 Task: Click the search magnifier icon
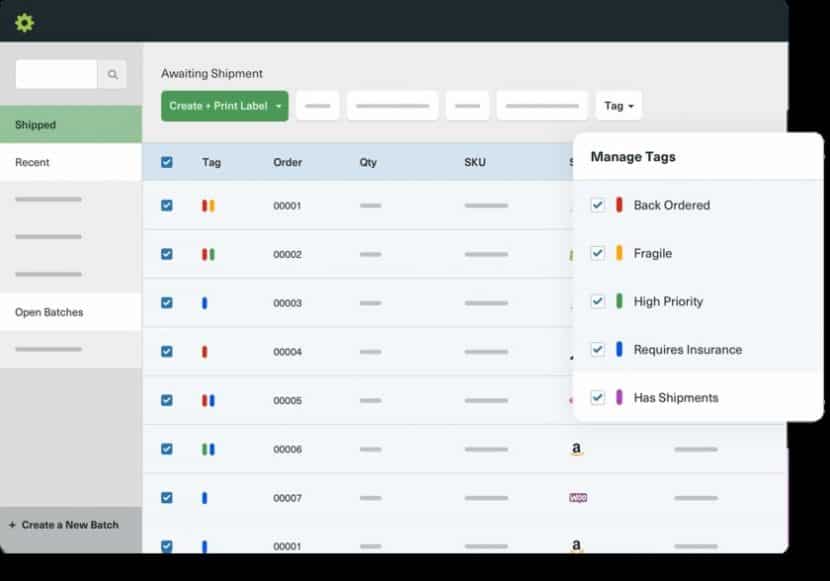tap(112, 73)
